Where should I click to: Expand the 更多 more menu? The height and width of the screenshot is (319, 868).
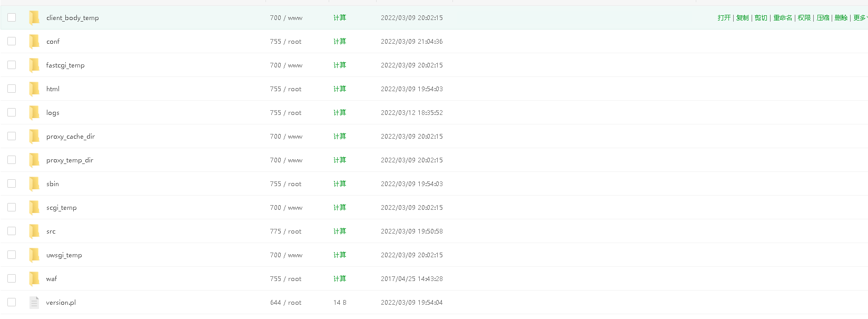(860, 18)
